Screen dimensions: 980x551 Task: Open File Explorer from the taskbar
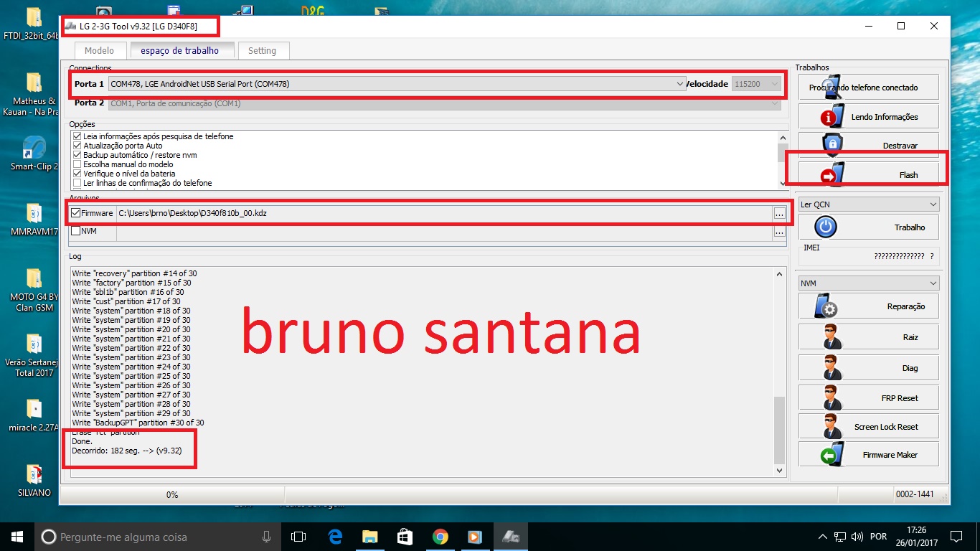(370, 537)
